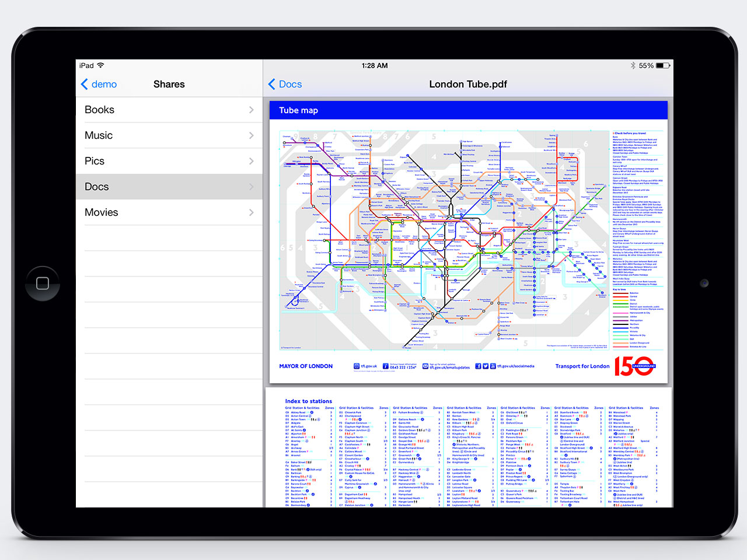This screenshot has height=560, width=747.
Task: Tap MAYOR OF LONDON text
Action: pos(306,366)
